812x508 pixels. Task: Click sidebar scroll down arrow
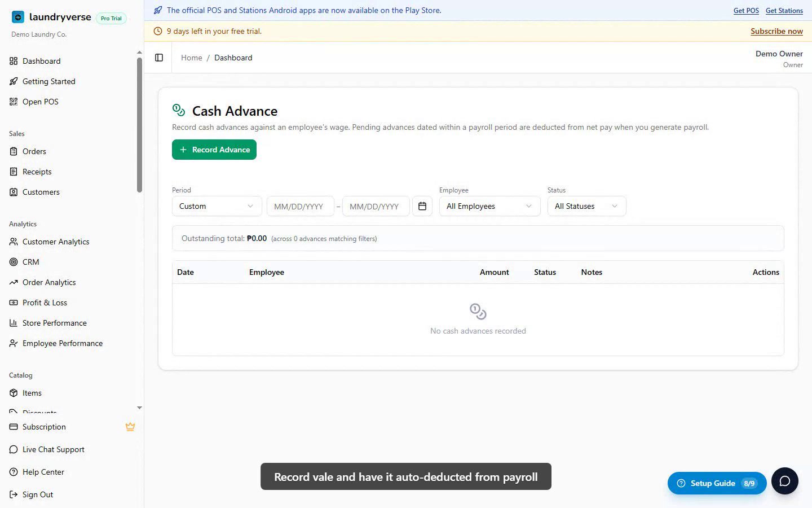click(x=139, y=408)
